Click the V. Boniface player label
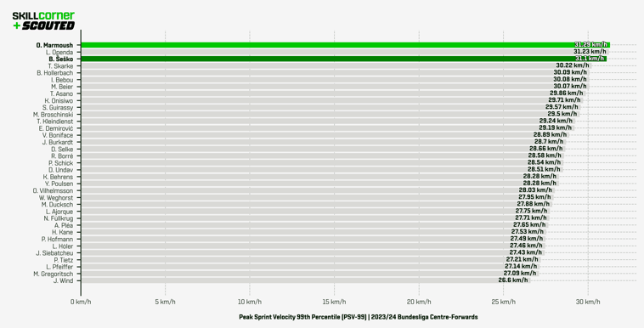Image resolution: width=644 pixels, height=328 pixels. [58, 135]
